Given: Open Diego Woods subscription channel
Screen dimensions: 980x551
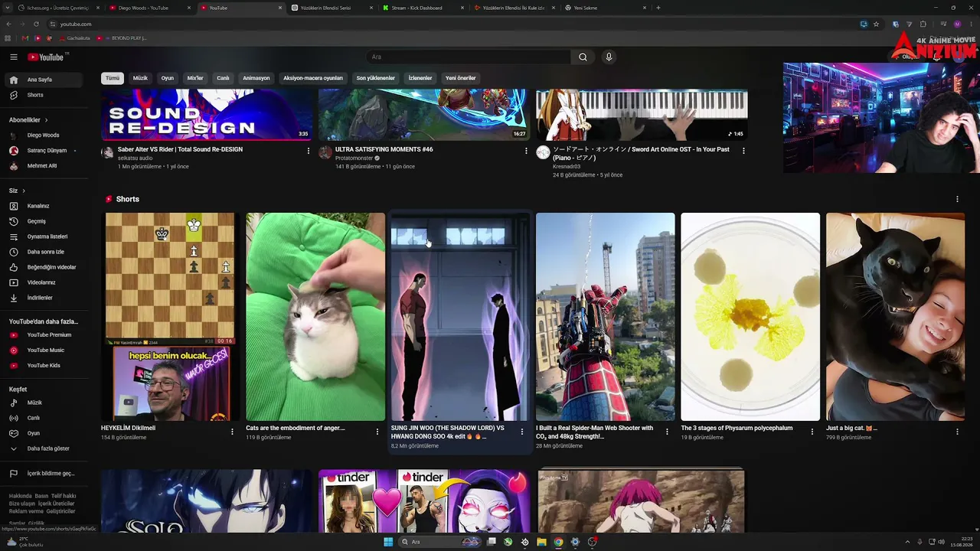Looking at the screenshot, I should [x=46, y=135].
